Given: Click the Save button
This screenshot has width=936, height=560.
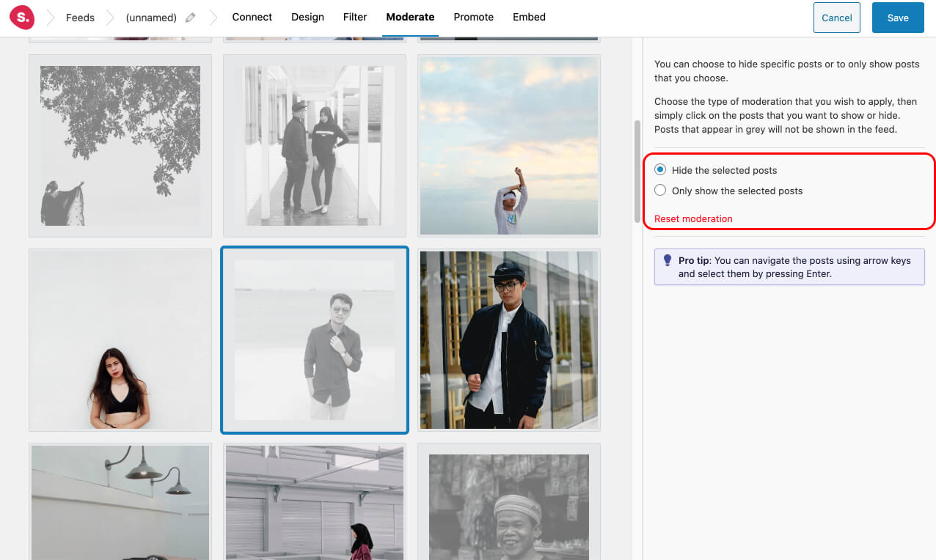Looking at the screenshot, I should (898, 18).
